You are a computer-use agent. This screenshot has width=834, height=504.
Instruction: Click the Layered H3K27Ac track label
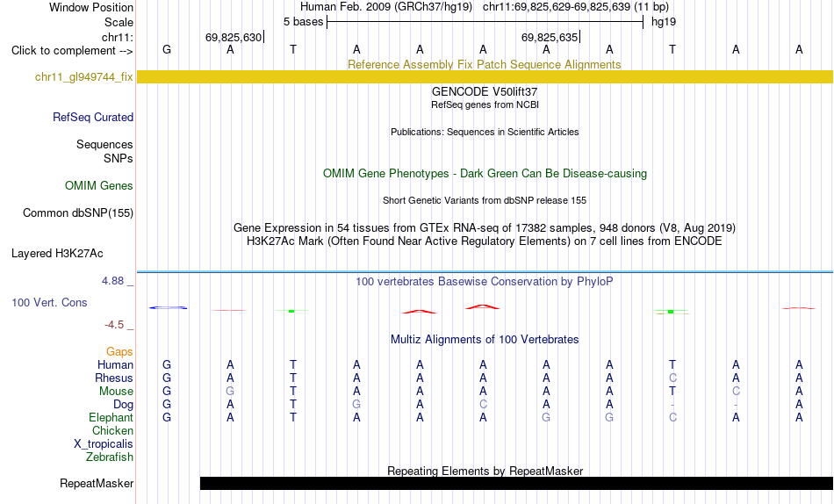pos(57,254)
